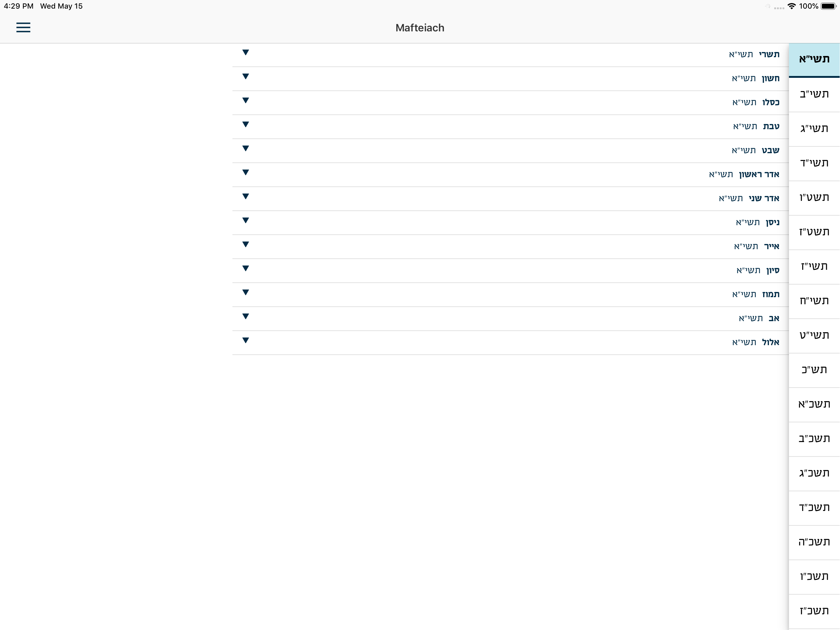This screenshot has height=630, width=840.
Task: Click the תשרי month label
Action: [769, 54]
